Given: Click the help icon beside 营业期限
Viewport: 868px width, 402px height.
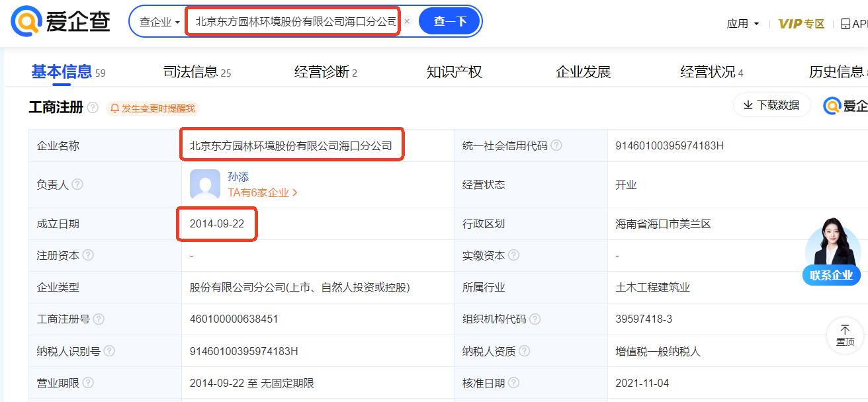Looking at the screenshot, I should (88, 383).
